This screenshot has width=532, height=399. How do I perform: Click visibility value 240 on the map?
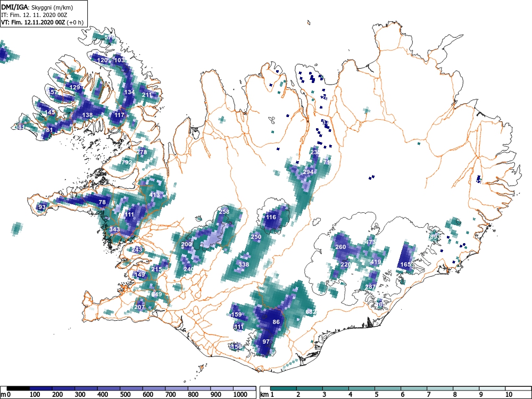coord(189,269)
